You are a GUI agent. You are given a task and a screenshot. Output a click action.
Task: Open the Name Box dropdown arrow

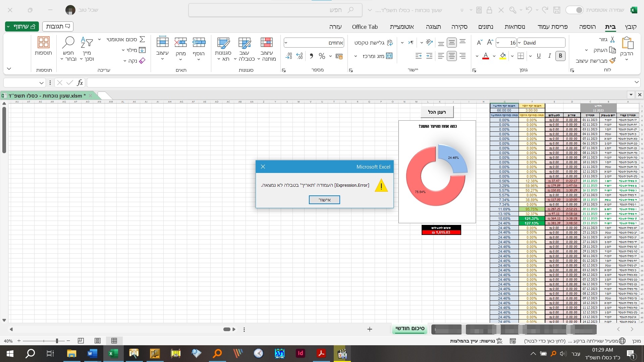pos(41,83)
